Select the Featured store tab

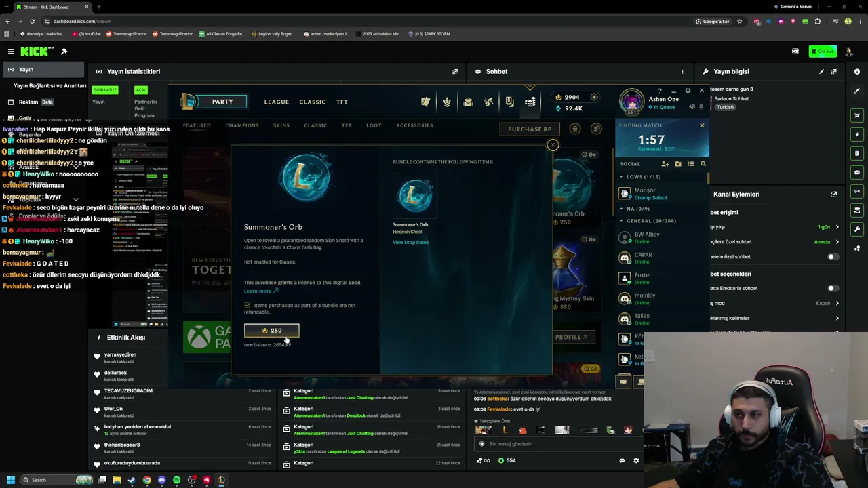pyautogui.click(x=197, y=125)
